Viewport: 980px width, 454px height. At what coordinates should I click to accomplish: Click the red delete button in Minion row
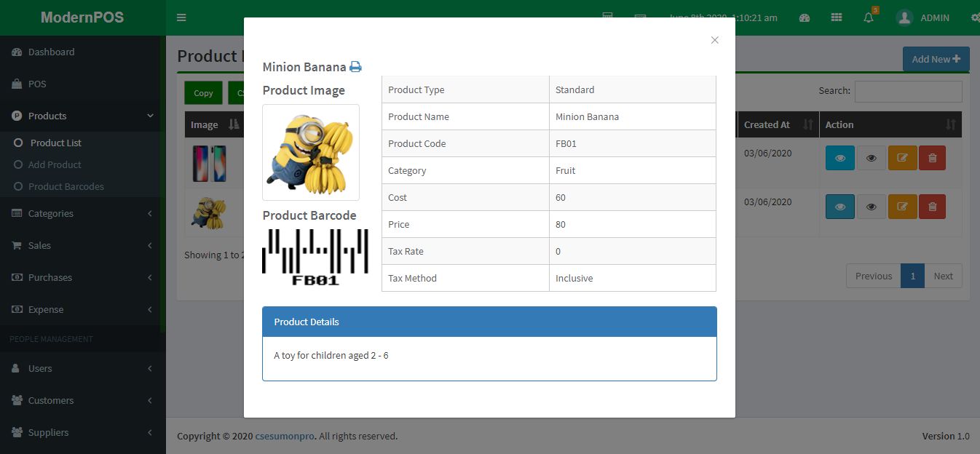933,207
